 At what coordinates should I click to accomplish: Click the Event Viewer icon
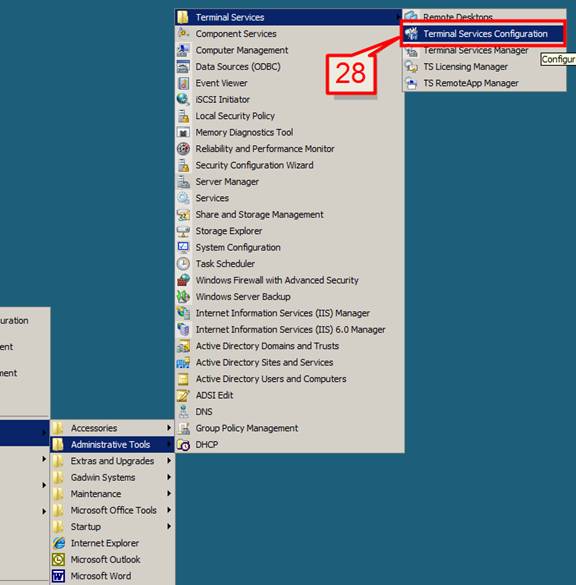point(183,83)
